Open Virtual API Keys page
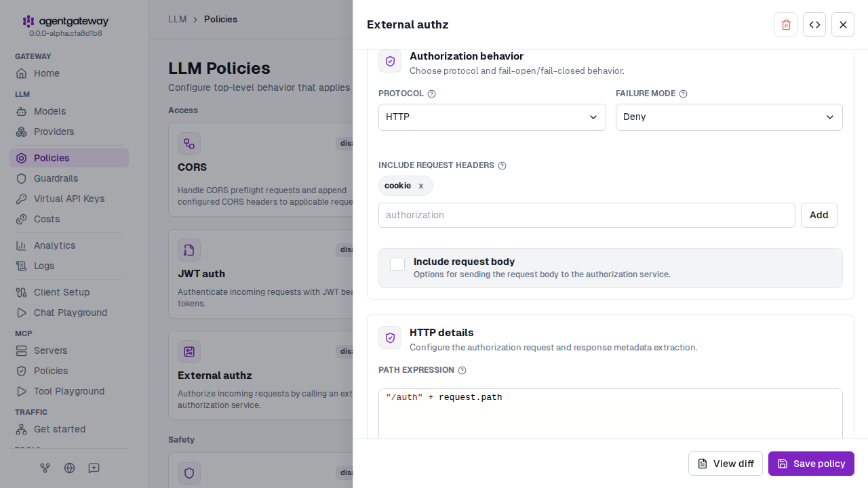This screenshot has width=868, height=488. pyautogui.click(x=69, y=199)
